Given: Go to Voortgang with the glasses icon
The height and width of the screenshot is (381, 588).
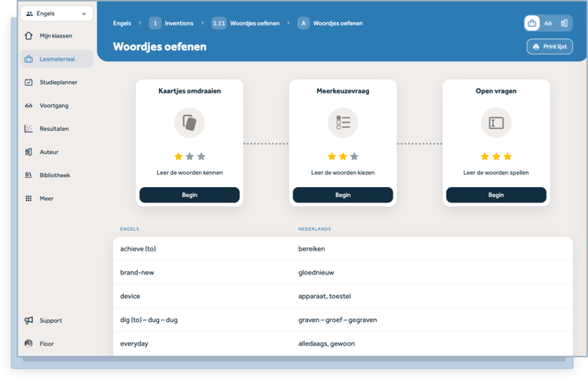Looking at the screenshot, I should coord(29,106).
